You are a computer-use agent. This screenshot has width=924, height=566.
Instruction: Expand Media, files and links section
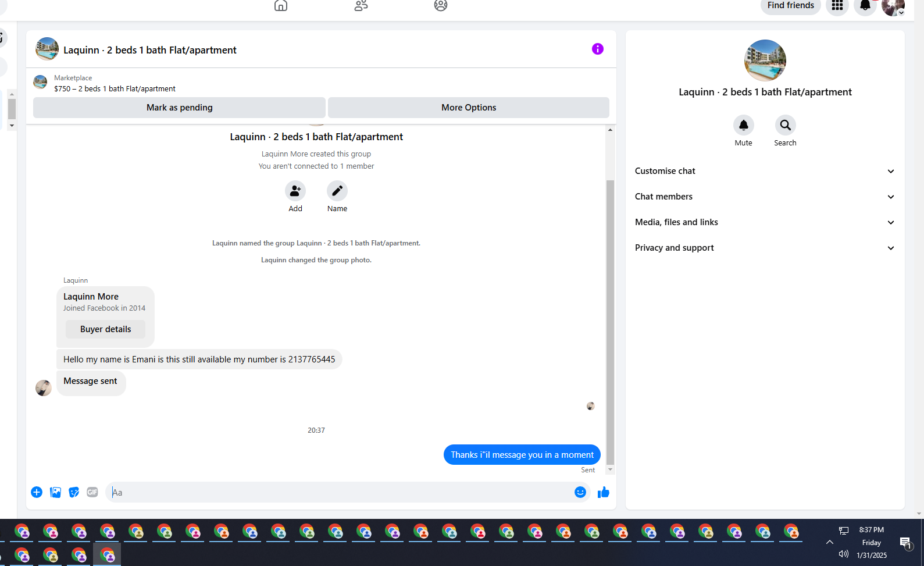pyautogui.click(x=765, y=222)
